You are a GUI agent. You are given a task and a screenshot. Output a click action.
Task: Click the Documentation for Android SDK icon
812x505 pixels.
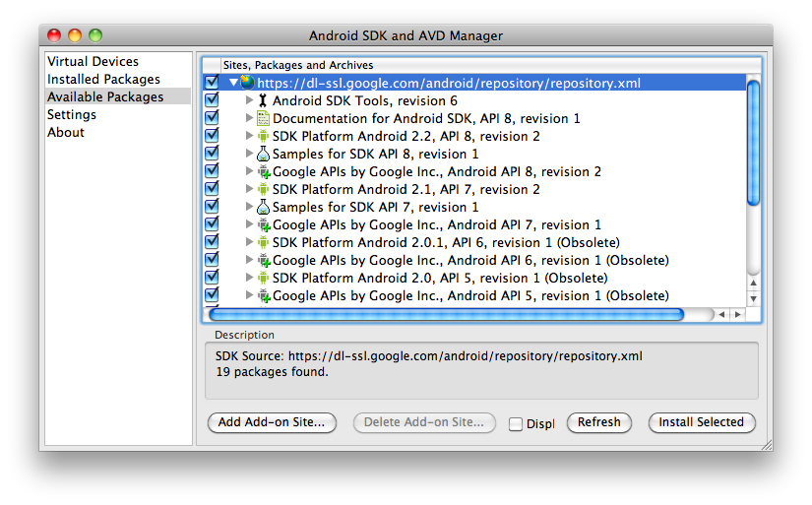[x=263, y=118]
